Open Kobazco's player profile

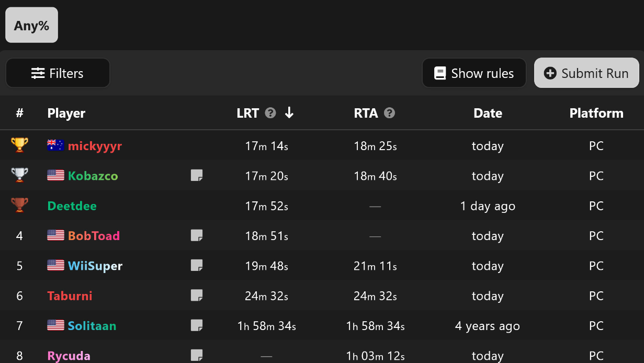pos(93,176)
